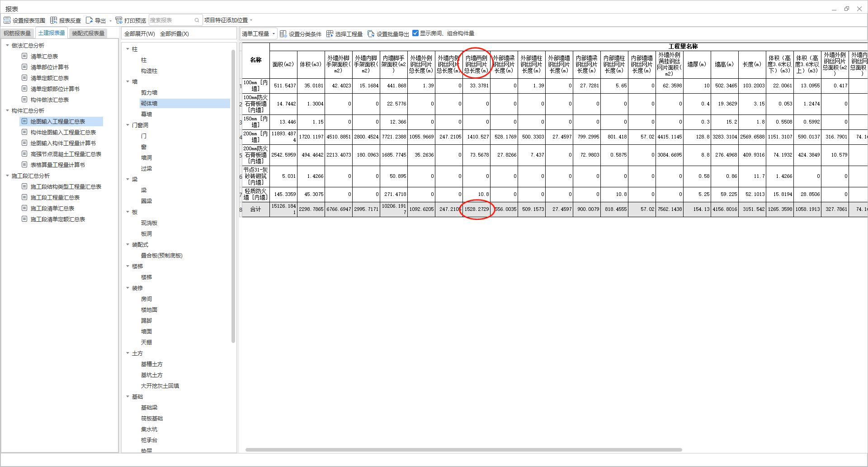
Task: Switch to the 钢筋报表量 tab
Action: click(17, 33)
